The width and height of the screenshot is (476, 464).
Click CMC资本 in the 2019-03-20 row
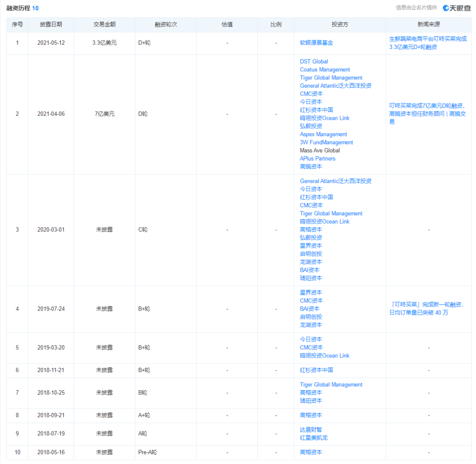coord(311,348)
